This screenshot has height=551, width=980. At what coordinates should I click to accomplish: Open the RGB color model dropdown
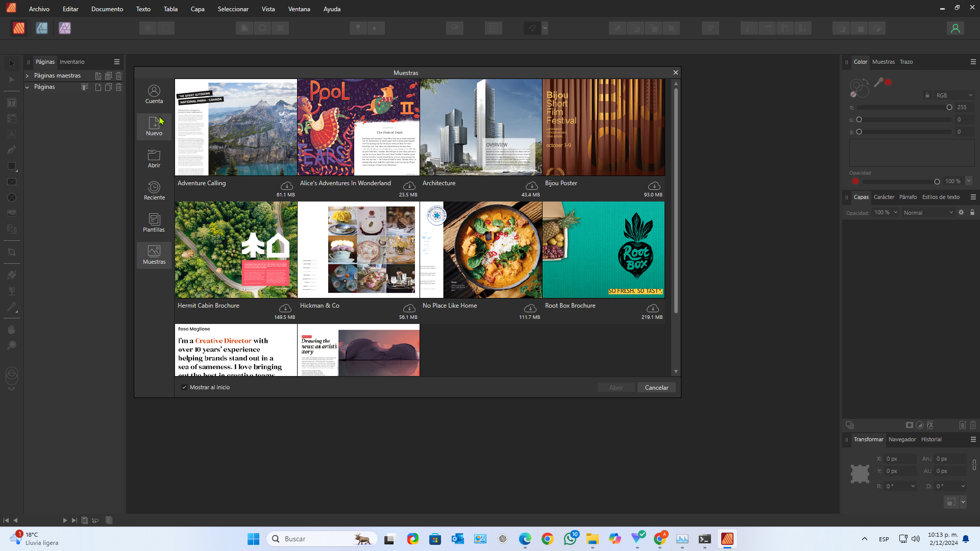coord(953,95)
